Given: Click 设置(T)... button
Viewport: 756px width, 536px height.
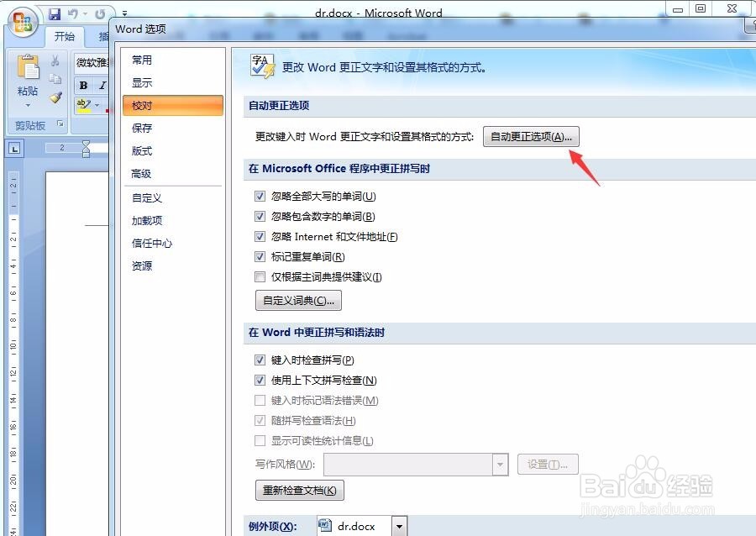Looking at the screenshot, I should (x=548, y=465).
